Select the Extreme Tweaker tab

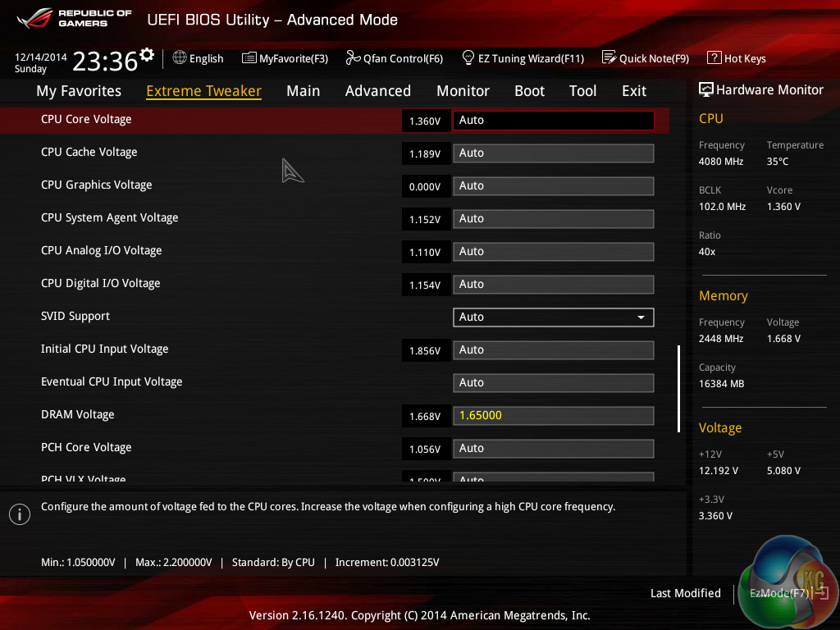(x=203, y=91)
